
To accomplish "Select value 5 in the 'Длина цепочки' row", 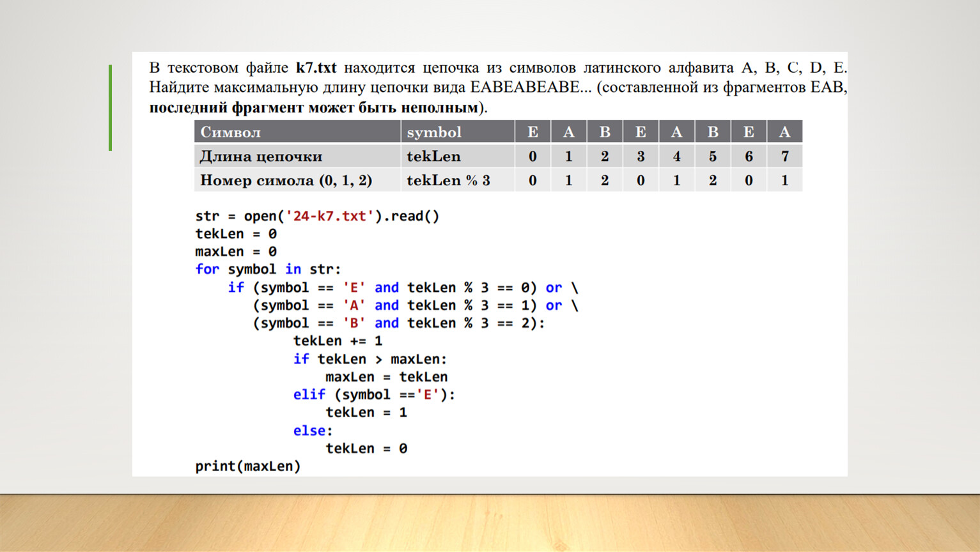I will tap(712, 157).
